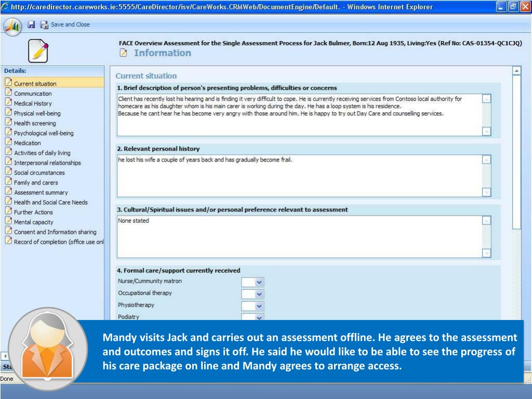
Task: Click the page icon next to Activities of daily living
Action: tap(8, 151)
